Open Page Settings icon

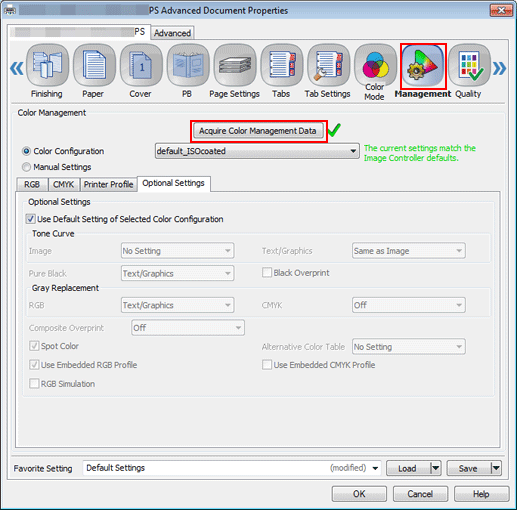point(235,65)
